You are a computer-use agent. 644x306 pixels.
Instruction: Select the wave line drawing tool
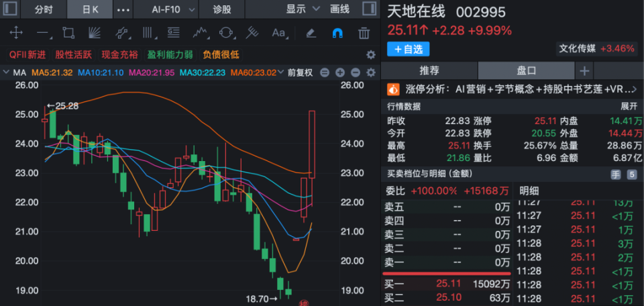[x=200, y=32]
